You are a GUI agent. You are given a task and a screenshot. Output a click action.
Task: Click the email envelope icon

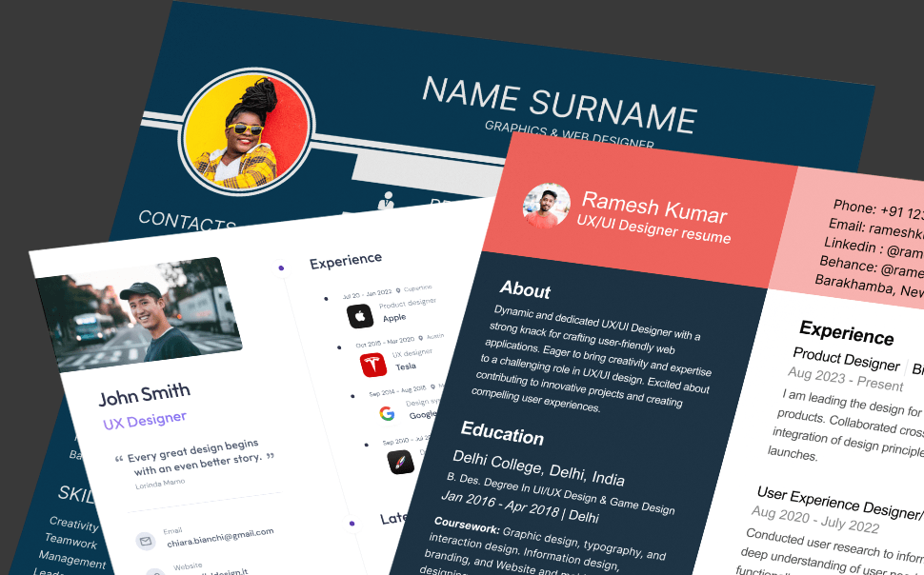[x=145, y=541]
